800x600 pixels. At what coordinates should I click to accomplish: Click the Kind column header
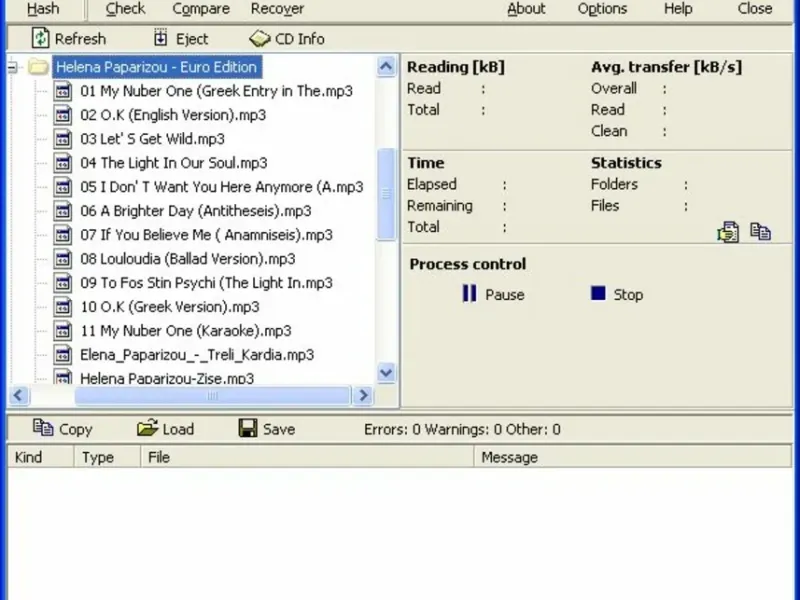[41, 457]
